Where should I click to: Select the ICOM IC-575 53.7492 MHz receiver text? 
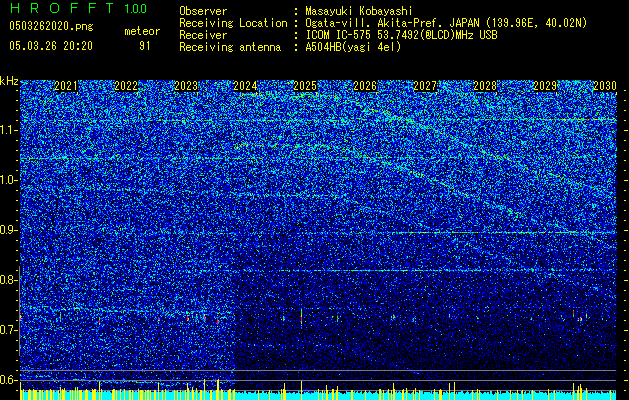[x=401, y=35]
